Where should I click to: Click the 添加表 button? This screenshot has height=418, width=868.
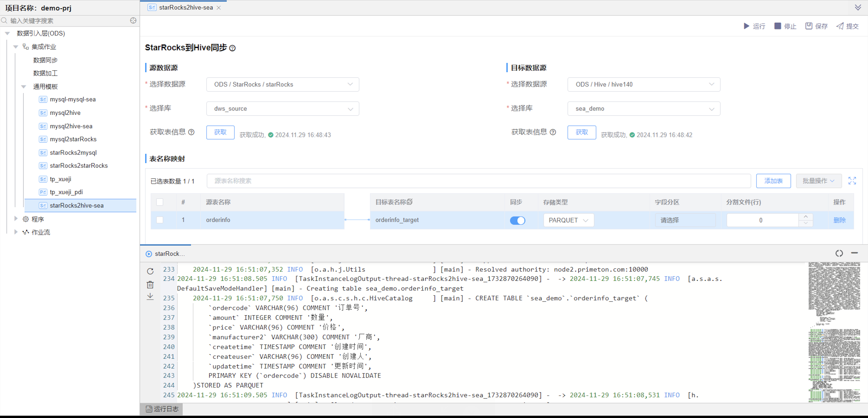[773, 181]
